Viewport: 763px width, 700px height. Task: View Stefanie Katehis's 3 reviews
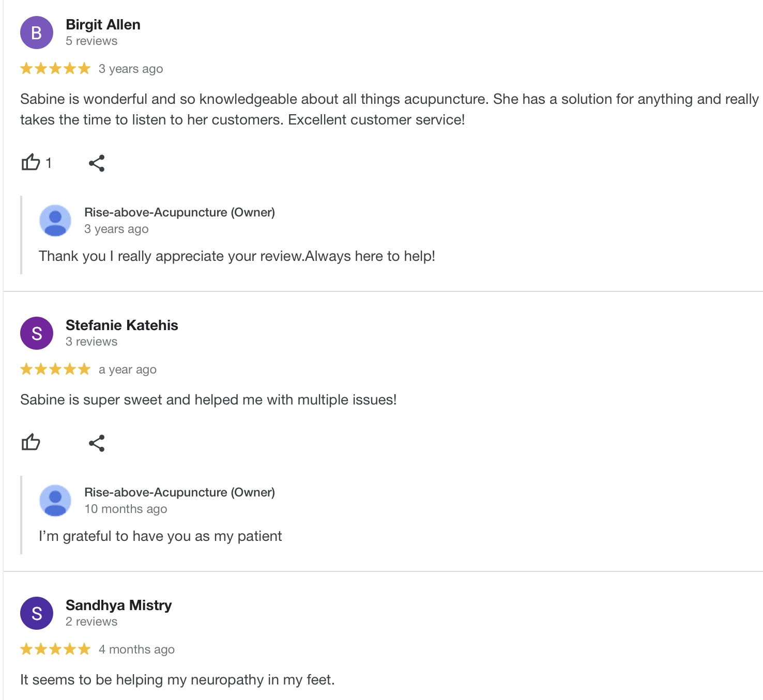(91, 342)
